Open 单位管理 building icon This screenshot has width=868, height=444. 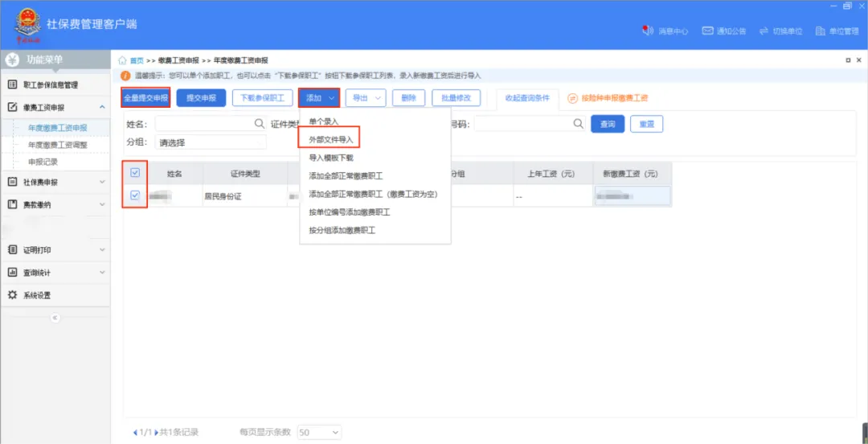(820, 31)
